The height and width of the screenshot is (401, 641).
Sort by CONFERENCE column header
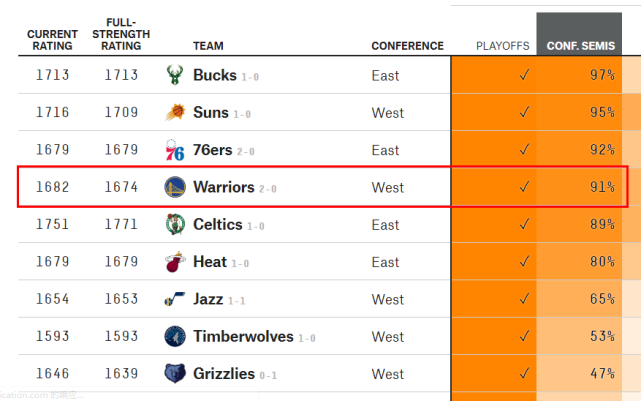pyautogui.click(x=408, y=46)
